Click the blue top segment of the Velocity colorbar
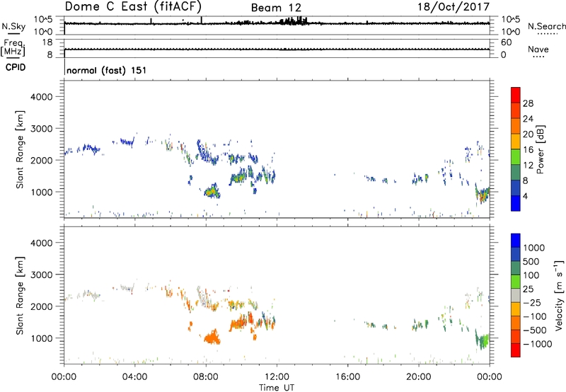 coord(516,241)
